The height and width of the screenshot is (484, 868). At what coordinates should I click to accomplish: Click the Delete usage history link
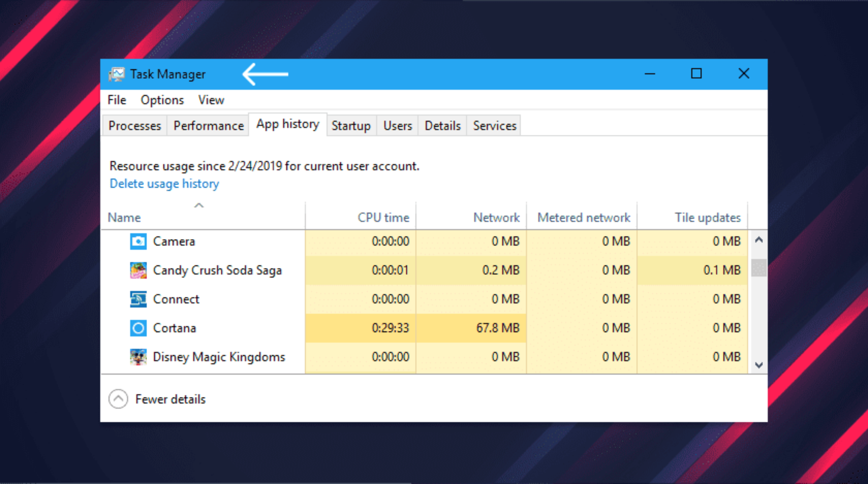[x=164, y=183]
